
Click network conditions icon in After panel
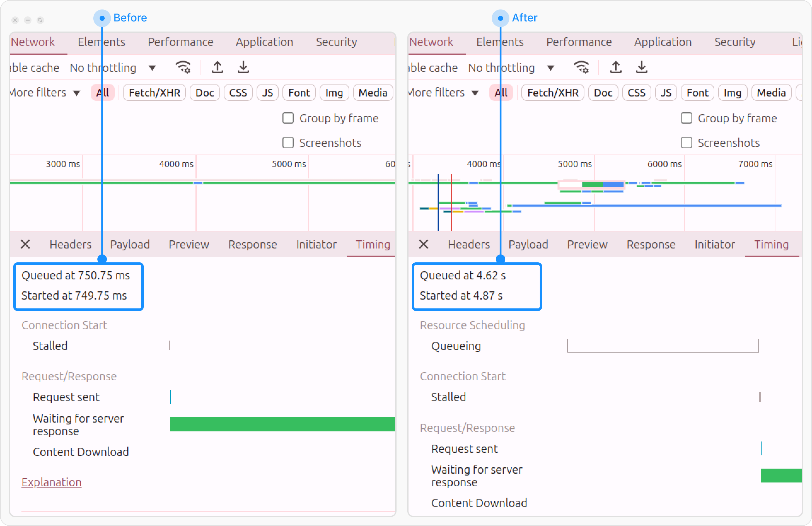581,67
